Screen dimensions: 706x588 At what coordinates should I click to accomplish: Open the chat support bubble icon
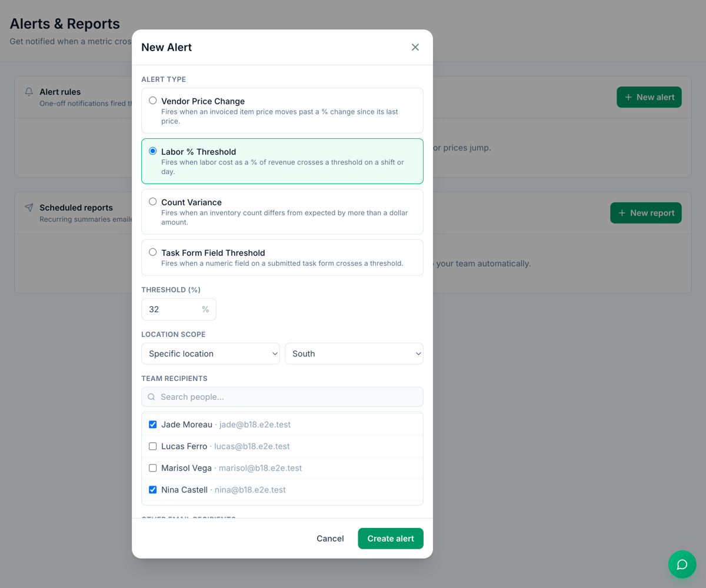[682, 564]
